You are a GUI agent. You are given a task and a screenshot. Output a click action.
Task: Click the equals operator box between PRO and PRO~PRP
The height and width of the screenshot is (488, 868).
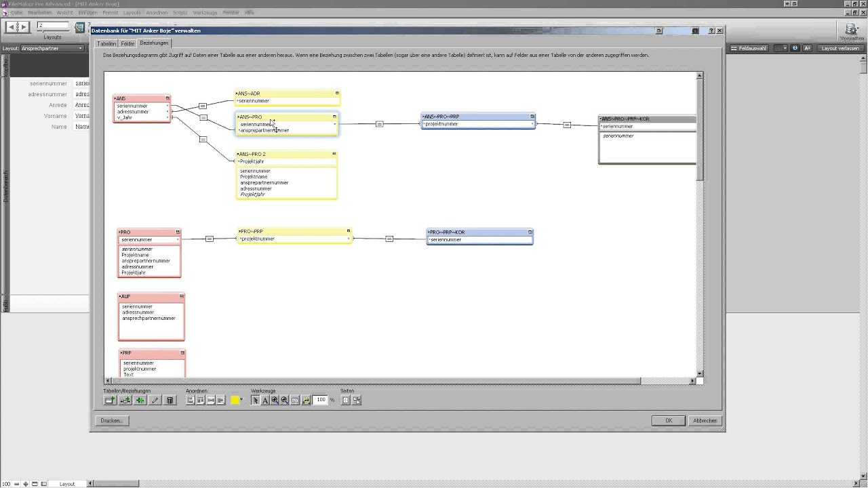[x=210, y=239]
